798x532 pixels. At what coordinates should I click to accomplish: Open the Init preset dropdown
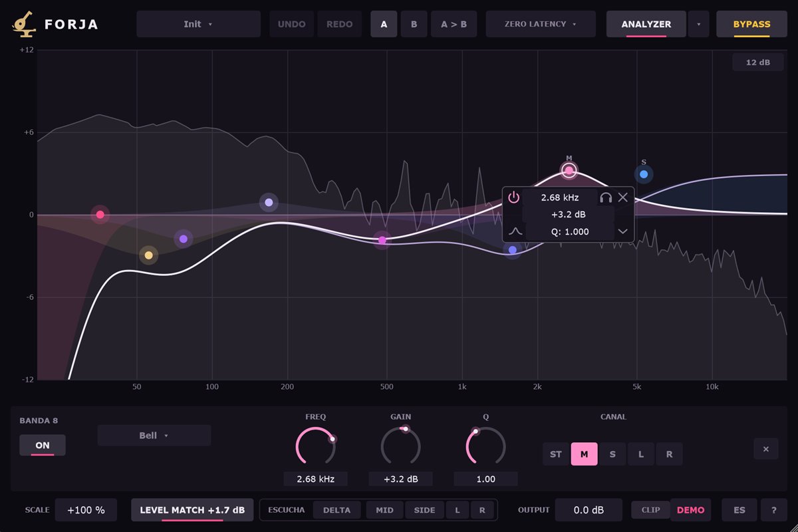coord(198,24)
